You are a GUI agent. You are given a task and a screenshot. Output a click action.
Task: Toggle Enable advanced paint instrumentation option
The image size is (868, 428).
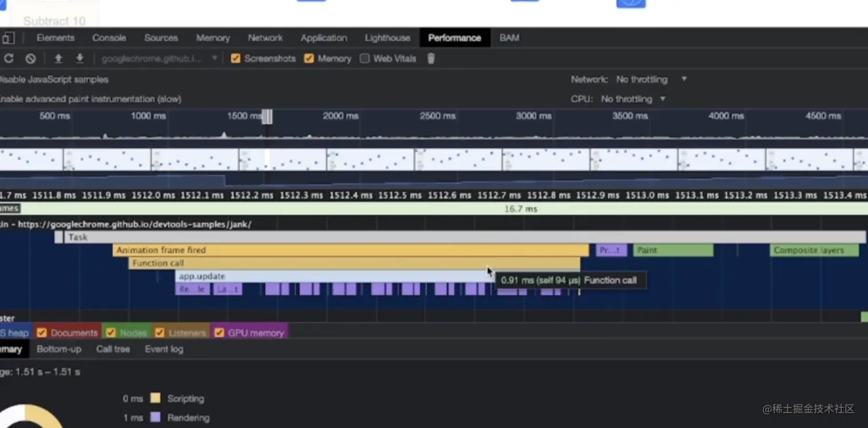tap(90, 99)
